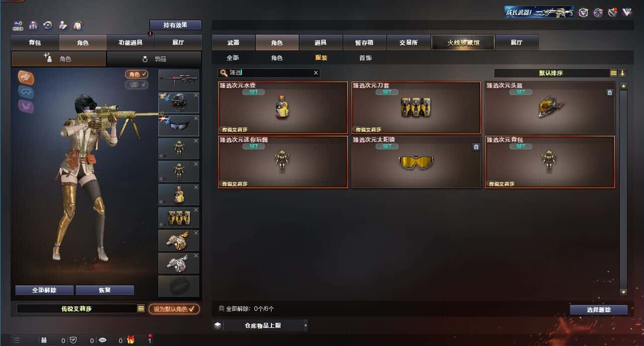Click trash lock icon on 臻选次元头盔

point(609,93)
